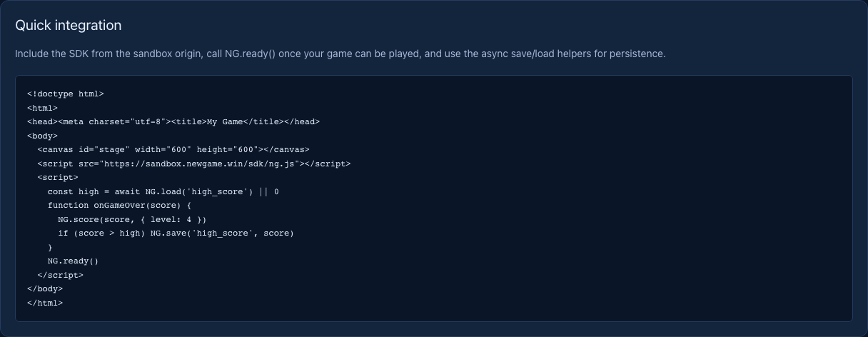The width and height of the screenshot is (868, 337).
Task: Select the opening html tag line
Action: tap(42, 108)
